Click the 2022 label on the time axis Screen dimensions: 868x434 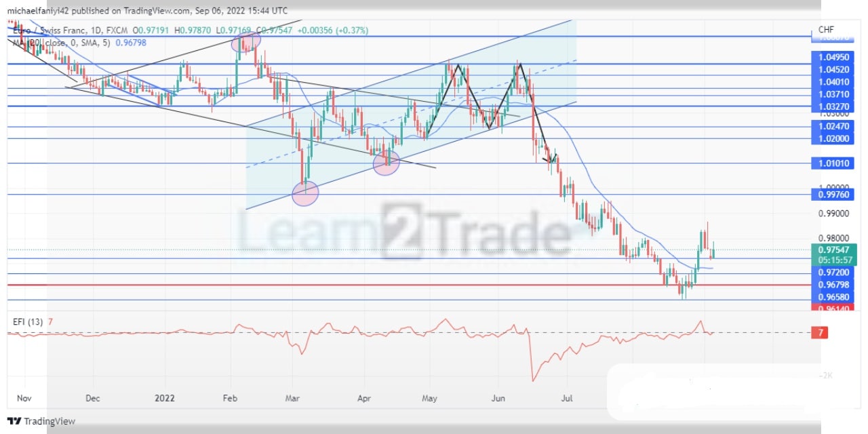[x=165, y=398]
